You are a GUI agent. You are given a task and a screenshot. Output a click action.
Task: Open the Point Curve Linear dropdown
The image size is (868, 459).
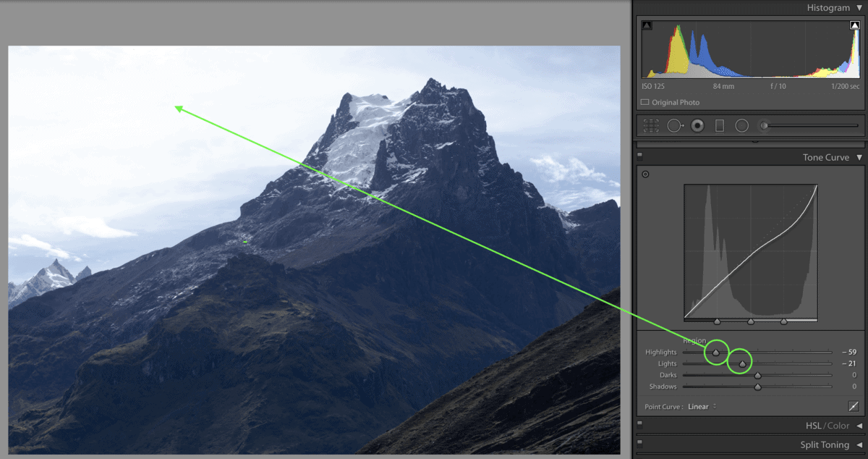pos(702,407)
